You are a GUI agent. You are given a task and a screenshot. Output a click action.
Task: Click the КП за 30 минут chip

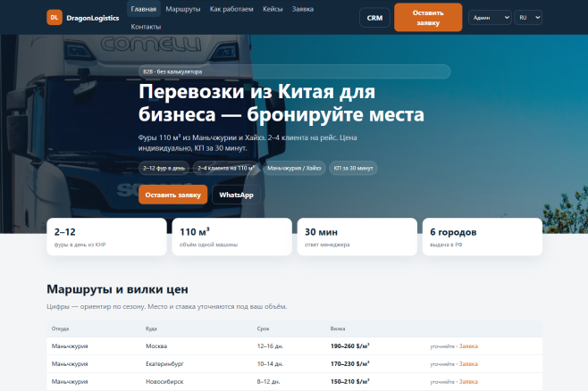click(x=353, y=168)
